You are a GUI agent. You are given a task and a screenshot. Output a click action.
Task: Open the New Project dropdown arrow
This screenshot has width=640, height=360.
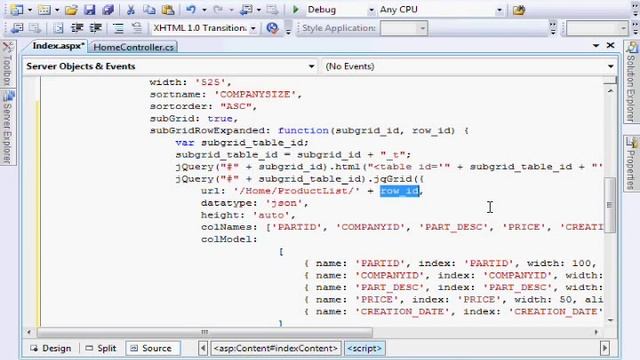tap(29, 10)
